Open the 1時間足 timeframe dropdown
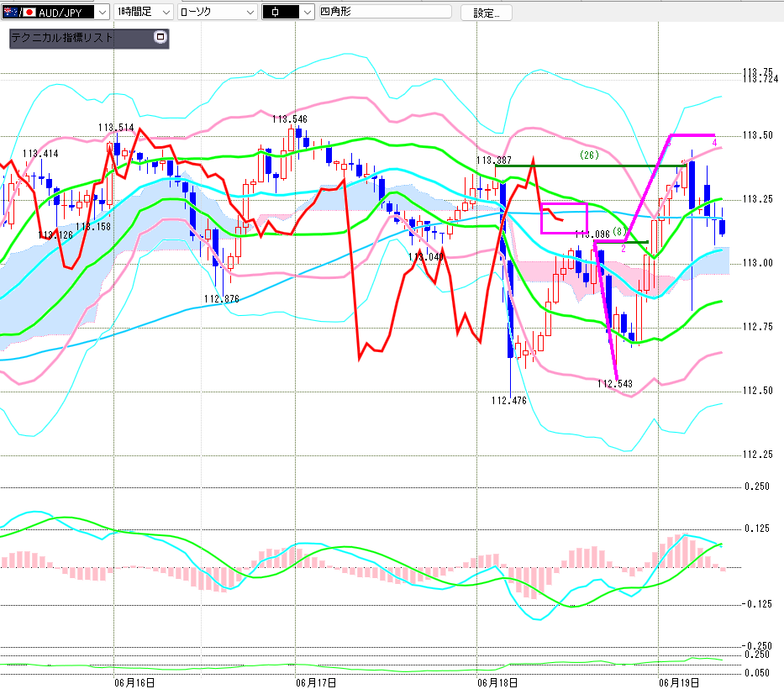Image resolution: width=784 pixels, height=689 pixels. pyautogui.click(x=144, y=12)
